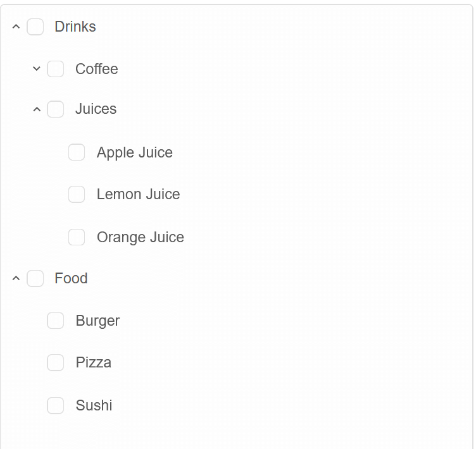This screenshot has width=476, height=449.
Task: Select the Lemon Juice label
Action: pos(139,194)
